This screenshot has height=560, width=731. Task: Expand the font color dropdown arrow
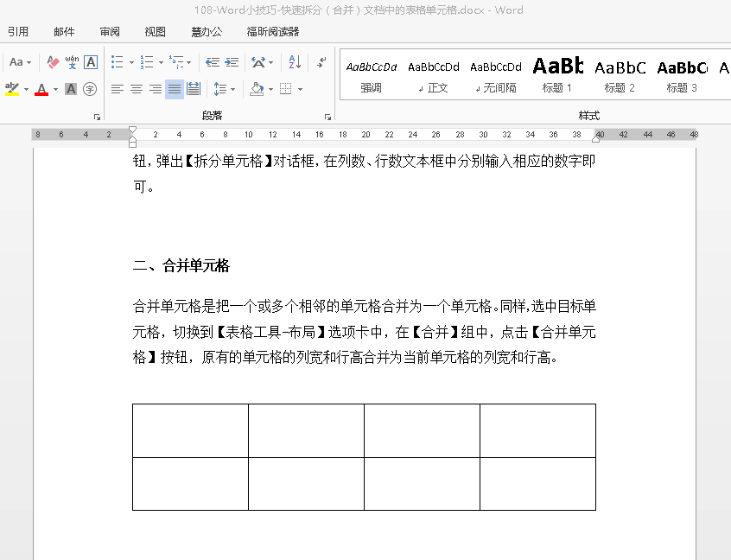(55, 89)
